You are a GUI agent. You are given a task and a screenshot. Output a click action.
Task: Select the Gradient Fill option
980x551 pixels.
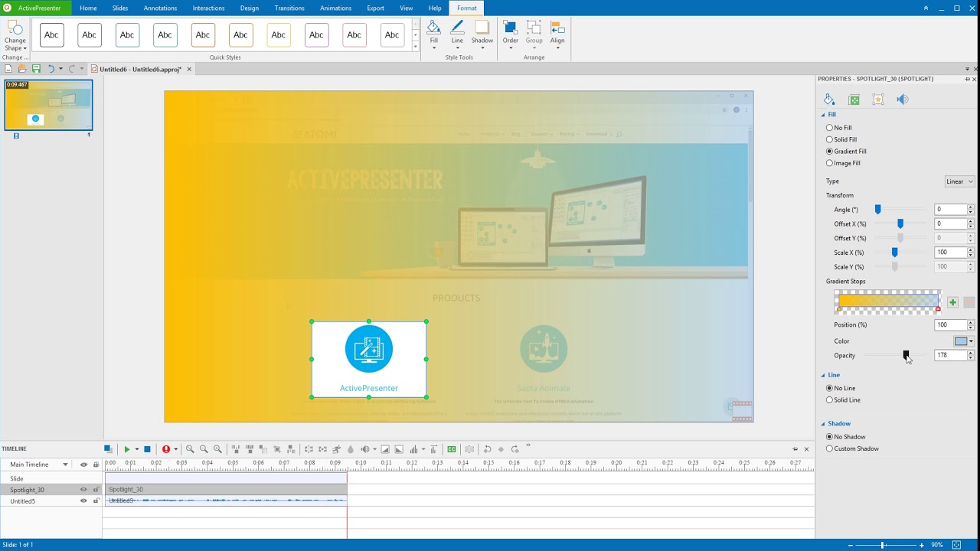tap(846, 152)
